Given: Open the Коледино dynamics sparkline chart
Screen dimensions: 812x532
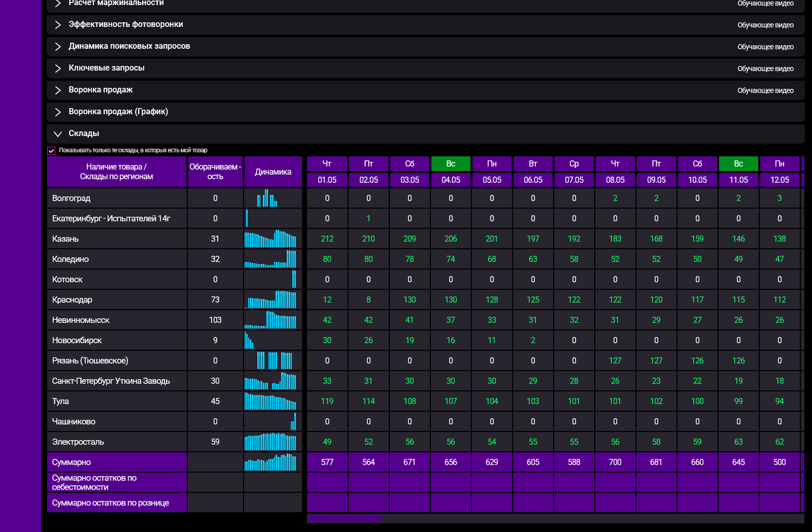Looking at the screenshot, I should (270, 259).
